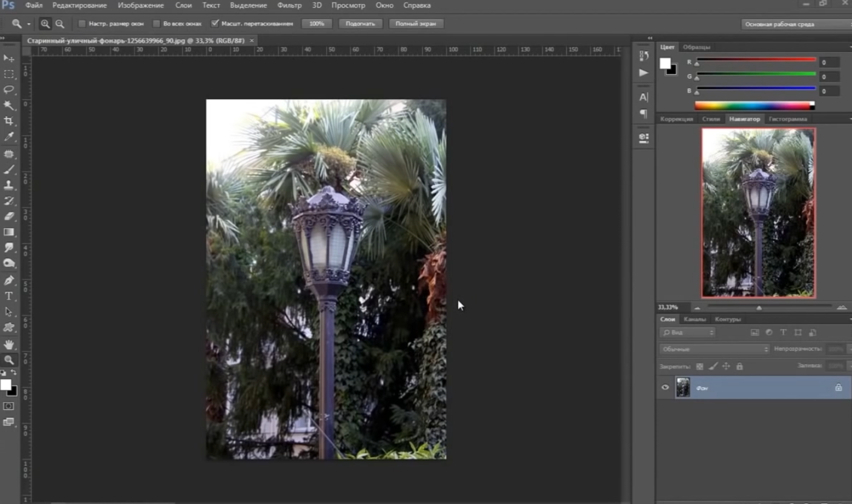Image resolution: width=852 pixels, height=504 pixels.
Task: Click the Полный экран button
Action: coord(416,24)
